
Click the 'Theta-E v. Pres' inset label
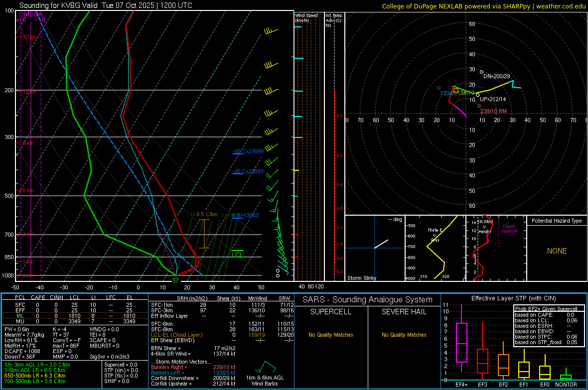pos(435,235)
